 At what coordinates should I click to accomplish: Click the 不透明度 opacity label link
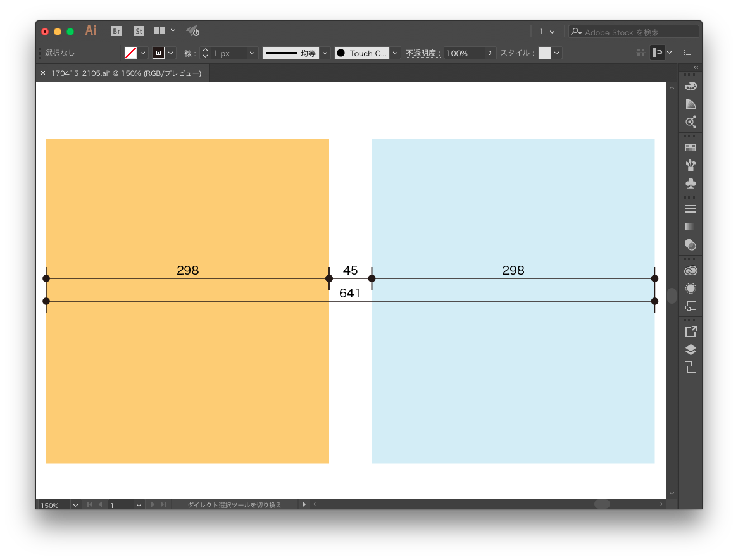423,53
